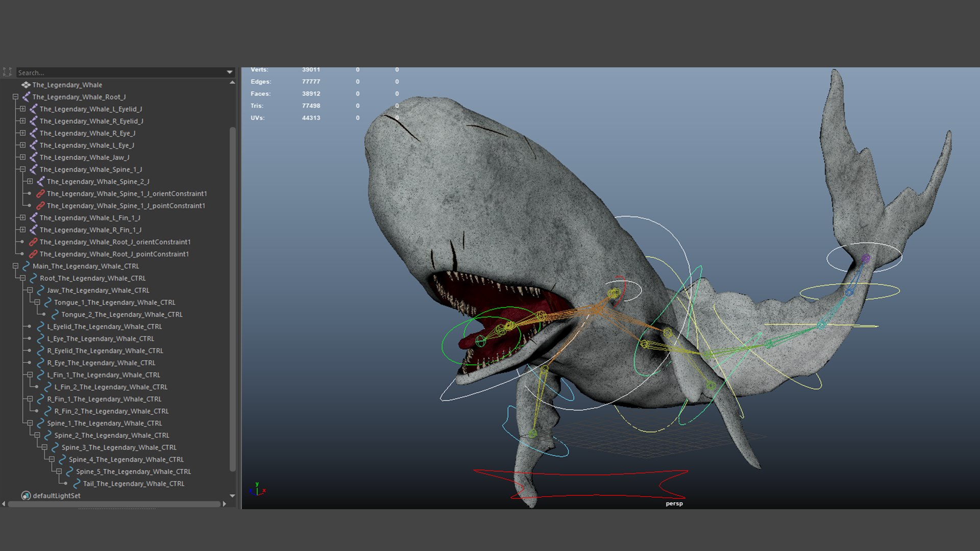The image size is (980, 551).
Task: Select the Spine_2_The_Legendary_Whale_CTRL row
Action: coord(112,436)
